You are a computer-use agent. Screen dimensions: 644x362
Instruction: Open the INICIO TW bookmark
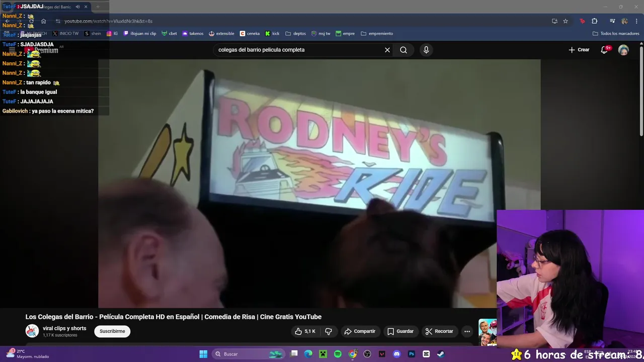pyautogui.click(x=65, y=34)
